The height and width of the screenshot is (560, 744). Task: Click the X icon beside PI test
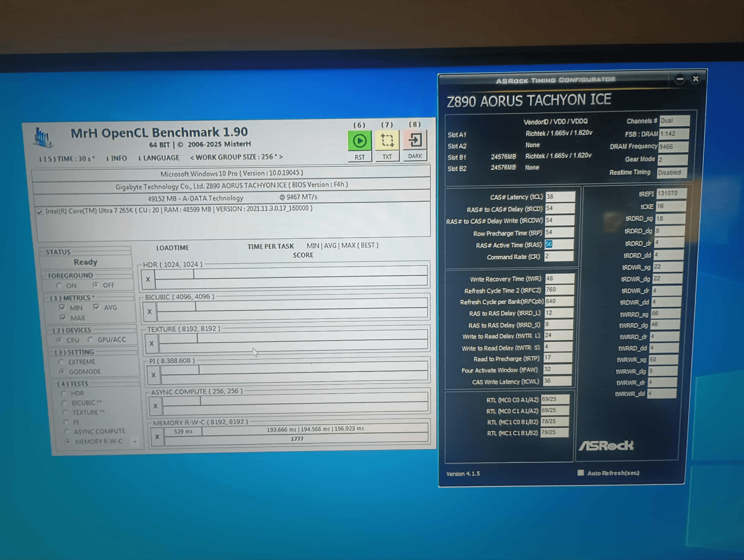point(154,375)
